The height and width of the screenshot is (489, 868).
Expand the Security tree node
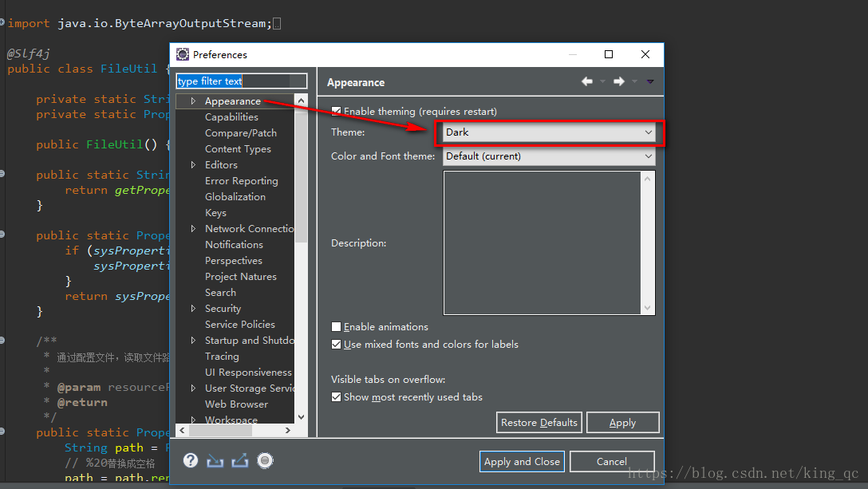click(x=193, y=309)
